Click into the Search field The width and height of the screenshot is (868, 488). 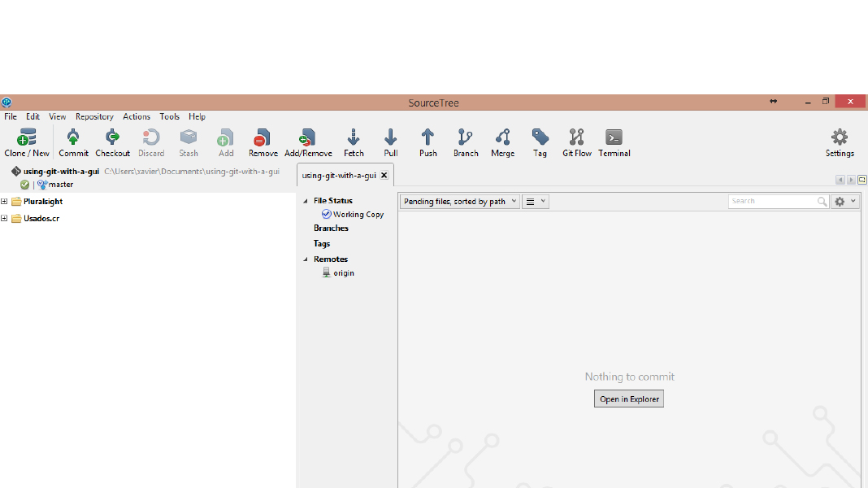pos(772,201)
